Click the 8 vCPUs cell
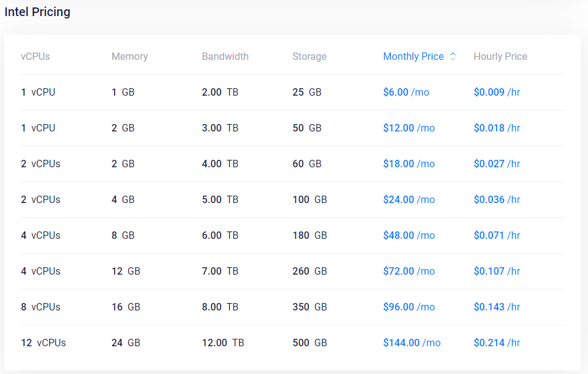588x374 pixels. pyautogui.click(x=41, y=307)
